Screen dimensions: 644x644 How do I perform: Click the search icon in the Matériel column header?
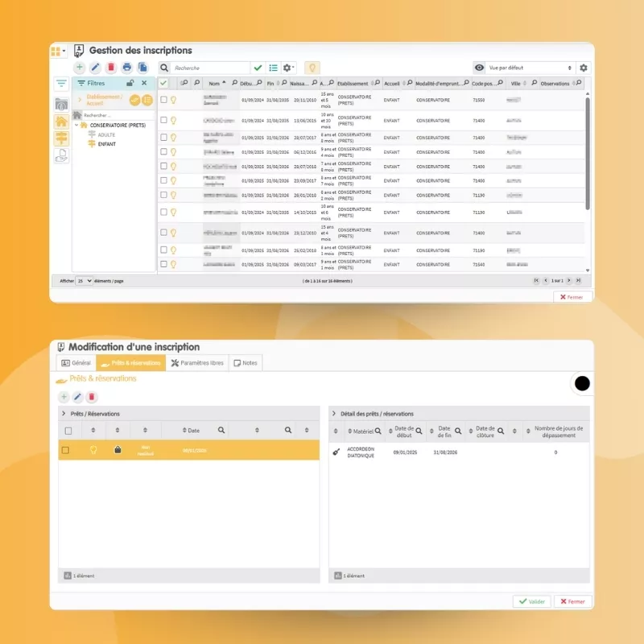[378, 431]
